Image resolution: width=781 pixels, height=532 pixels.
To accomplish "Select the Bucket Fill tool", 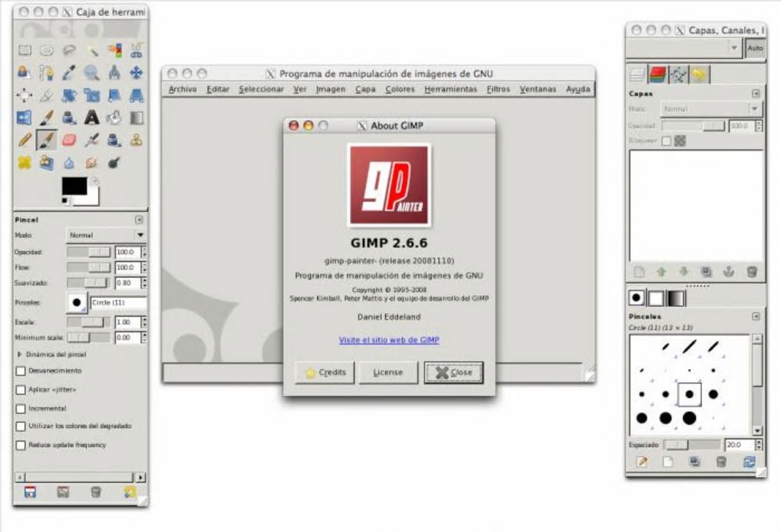I will click(114, 118).
